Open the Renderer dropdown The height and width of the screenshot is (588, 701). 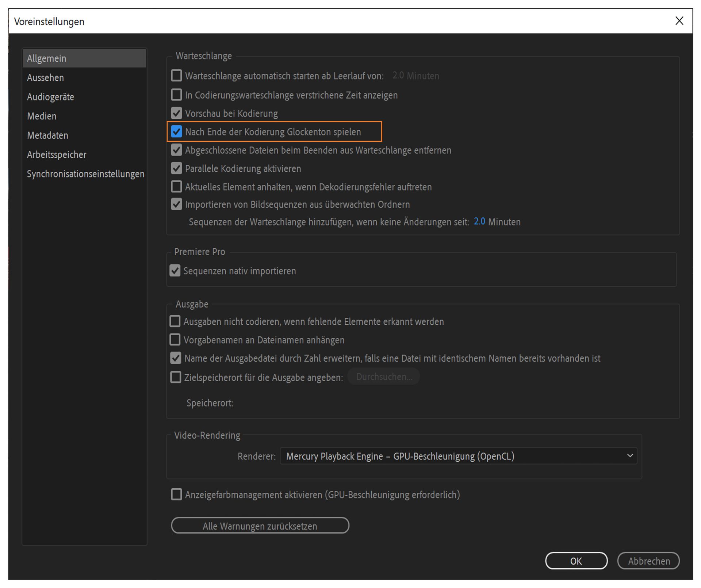(x=458, y=456)
